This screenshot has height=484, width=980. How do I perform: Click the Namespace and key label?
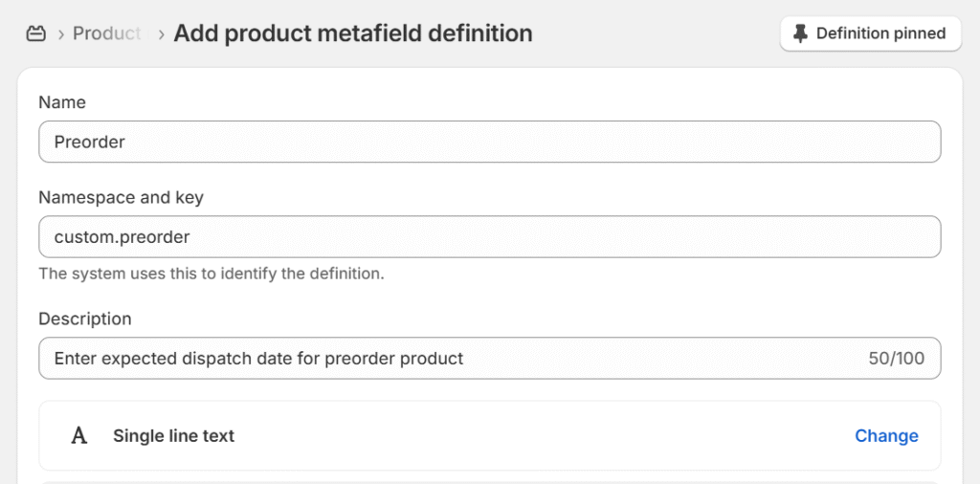pyautogui.click(x=121, y=198)
